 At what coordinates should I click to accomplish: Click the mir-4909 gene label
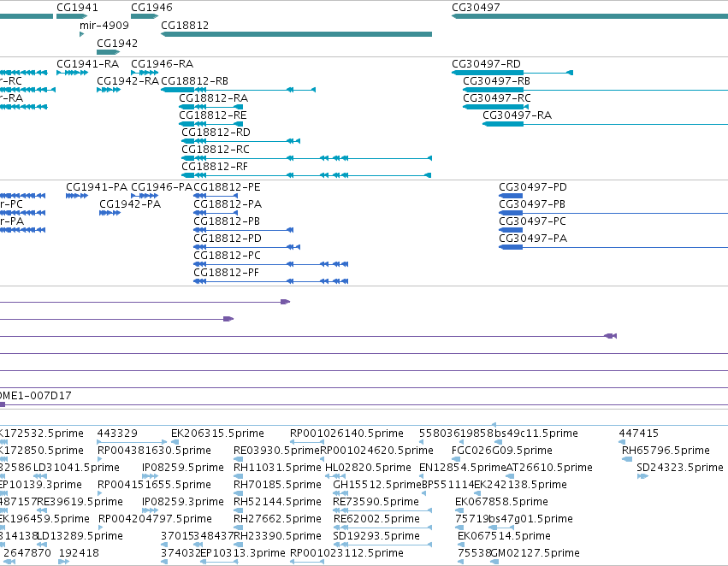point(104,25)
